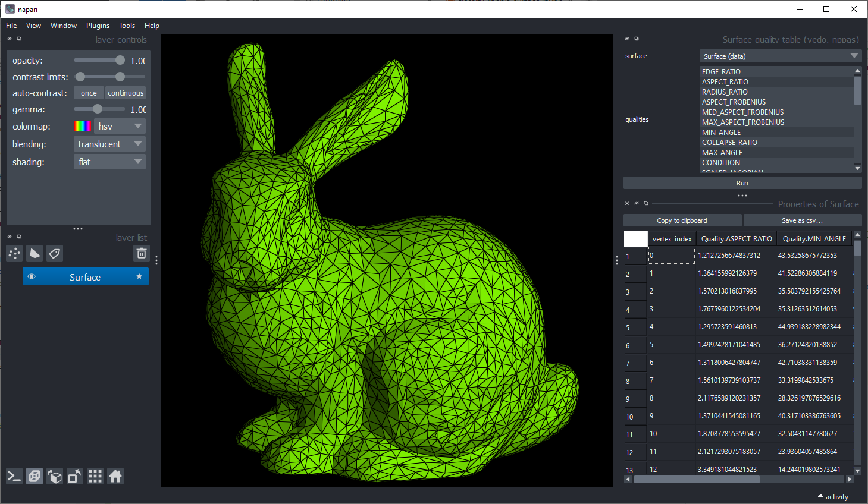Click the opacity slider handle

pyautogui.click(x=120, y=61)
